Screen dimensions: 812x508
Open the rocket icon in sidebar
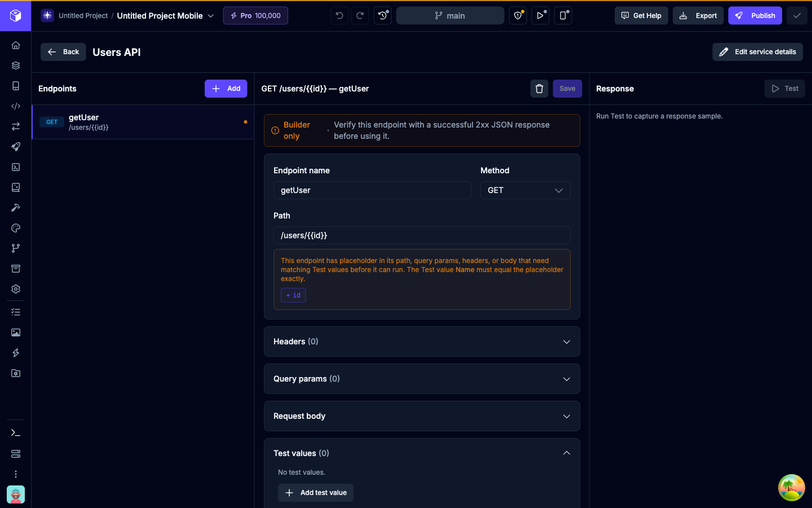click(x=16, y=147)
